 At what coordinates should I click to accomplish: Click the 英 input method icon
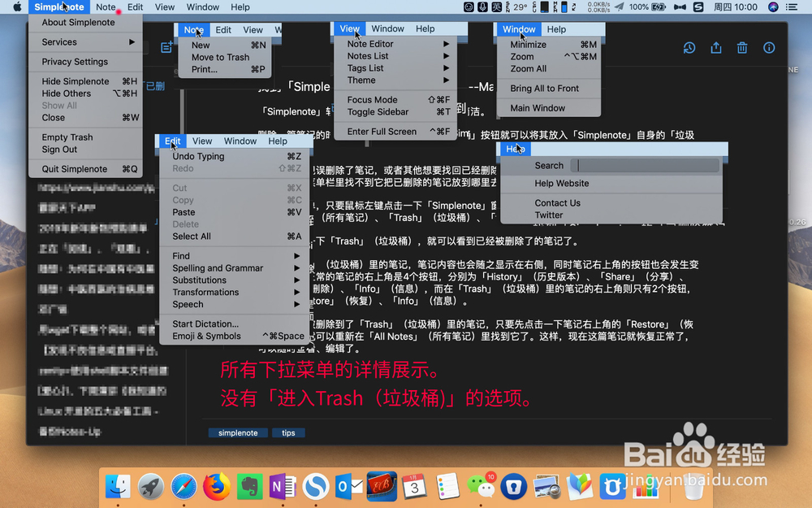pyautogui.click(x=496, y=7)
